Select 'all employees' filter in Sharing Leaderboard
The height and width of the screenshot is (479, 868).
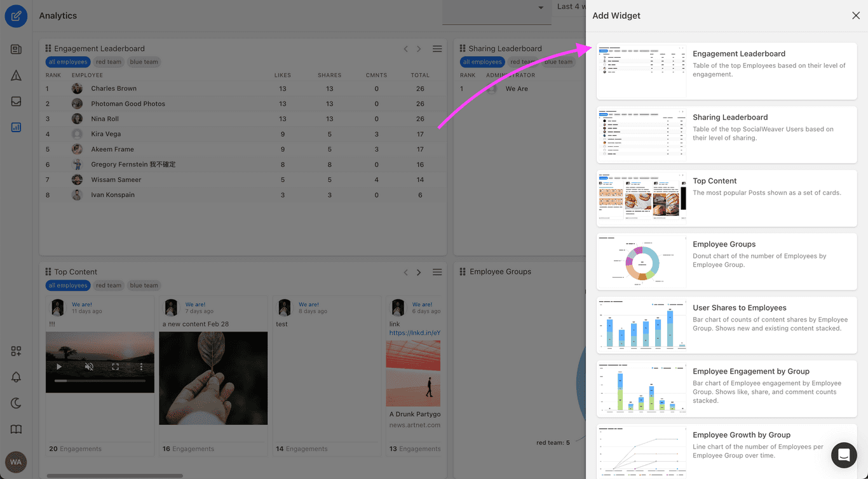482,62
